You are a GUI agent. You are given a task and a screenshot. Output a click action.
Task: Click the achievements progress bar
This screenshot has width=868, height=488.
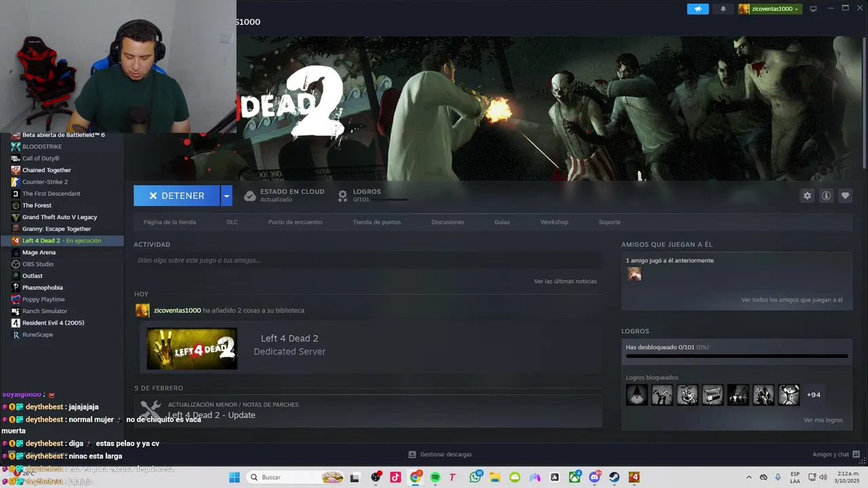pyautogui.click(x=736, y=356)
